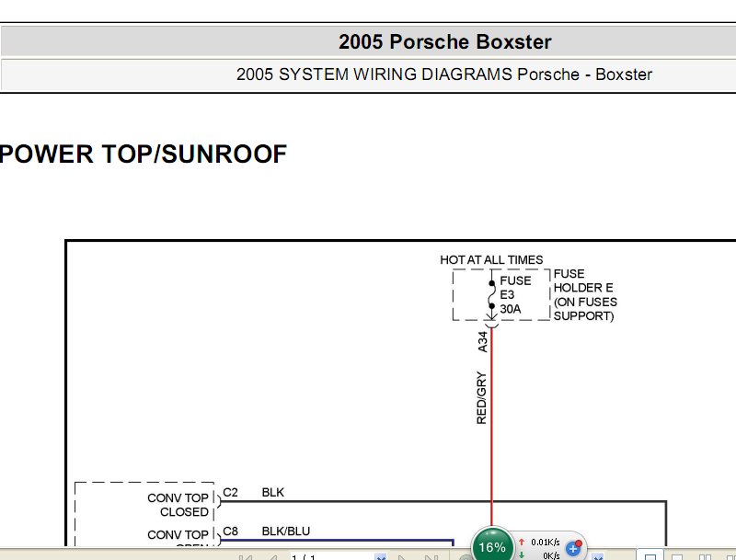Click the 0.01K/s upload speed readout
This screenshot has height=560, width=736.
click(x=545, y=543)
